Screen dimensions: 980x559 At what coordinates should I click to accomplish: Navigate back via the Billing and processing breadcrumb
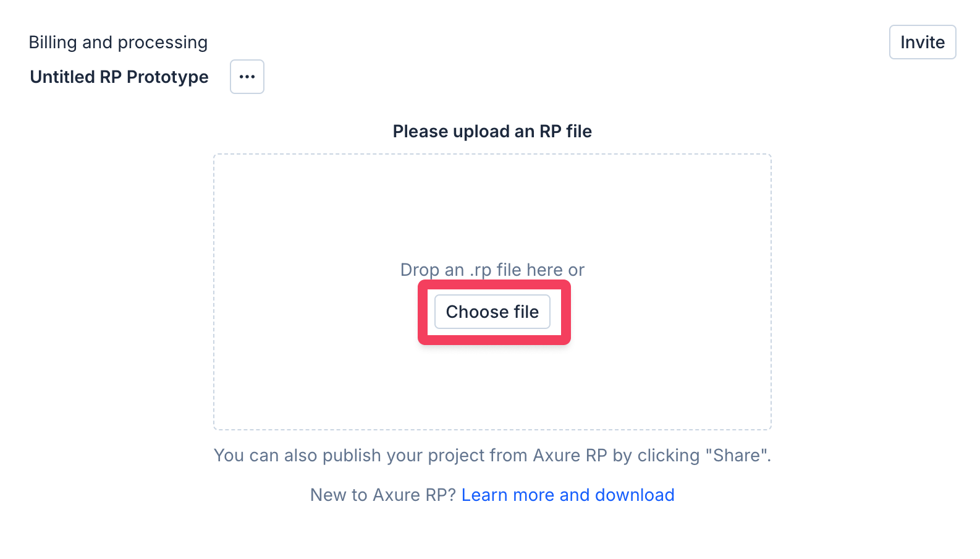(118, 42)
